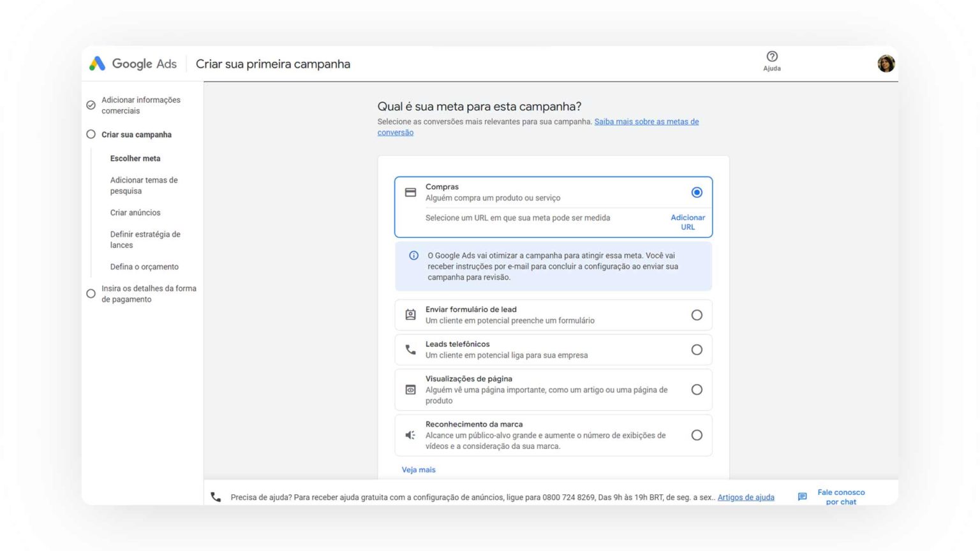Select the Compras radio button

click(697, 192)
